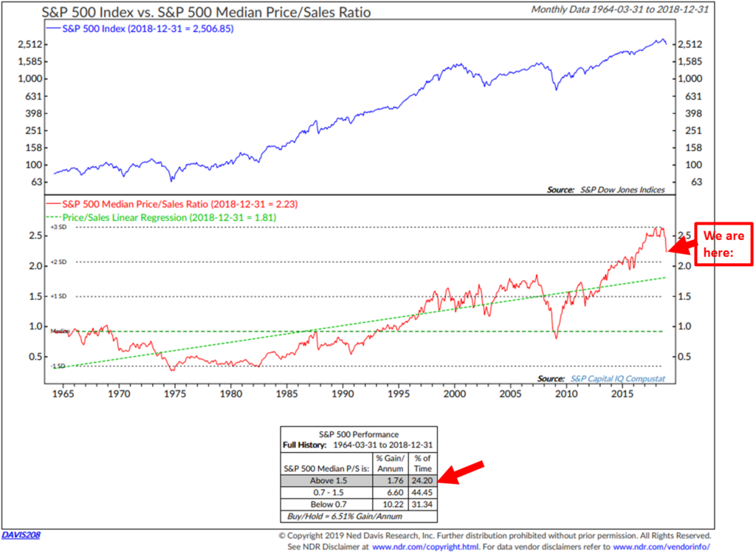Click the green dashed Linear Regression legend marker
Image resolution: width=756 pixels, height=560 pixels.
[54, 218]
